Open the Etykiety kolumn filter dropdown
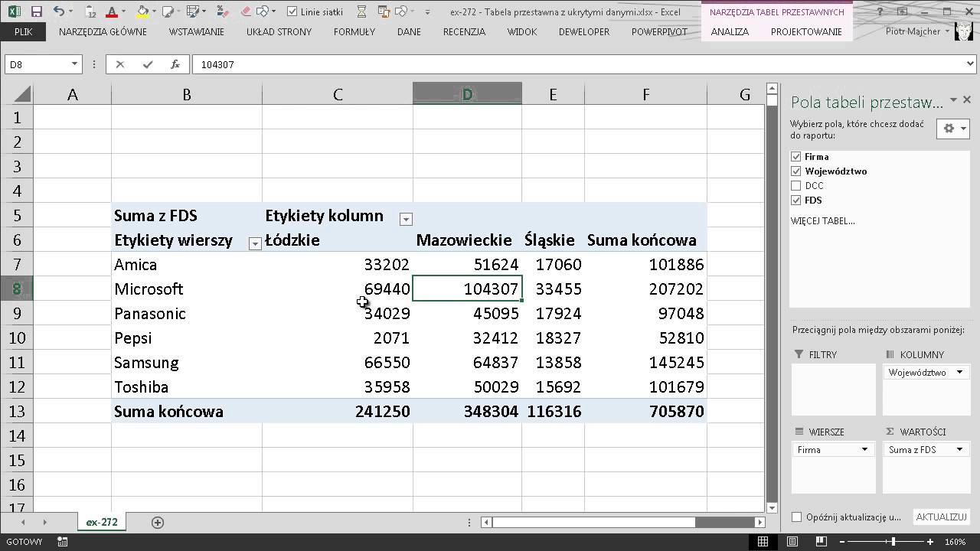 pos(406,220)
